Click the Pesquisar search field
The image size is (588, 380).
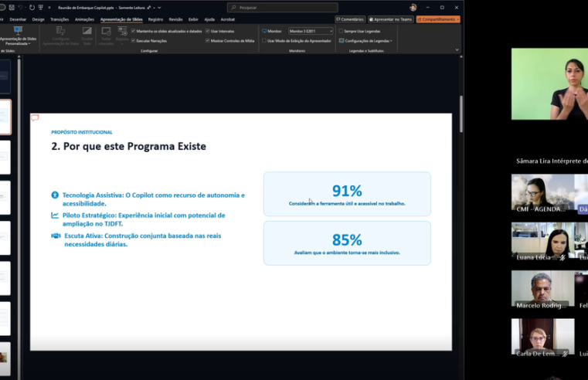(x=282, y=8)
